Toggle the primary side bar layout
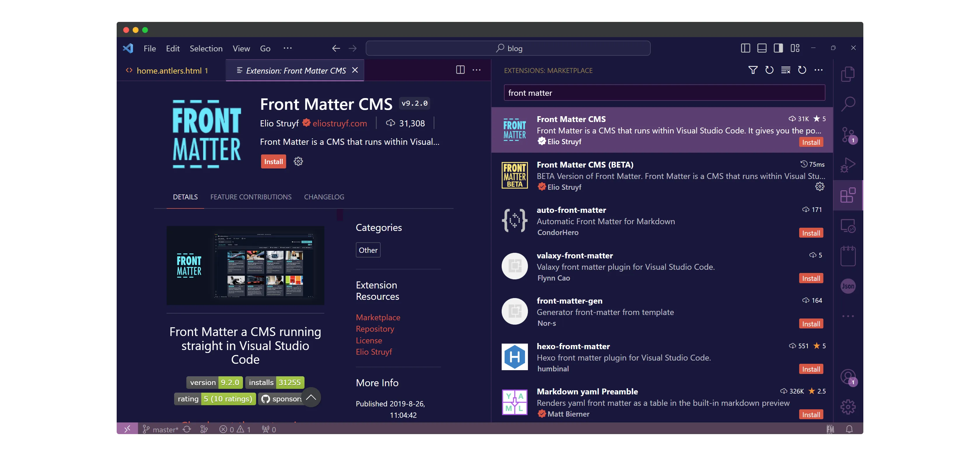 tap(745, 48)
